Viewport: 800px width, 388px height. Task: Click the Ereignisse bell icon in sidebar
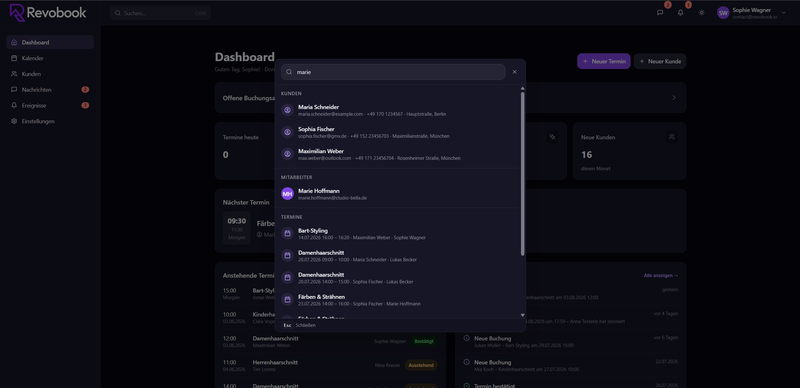pos(14,106)
